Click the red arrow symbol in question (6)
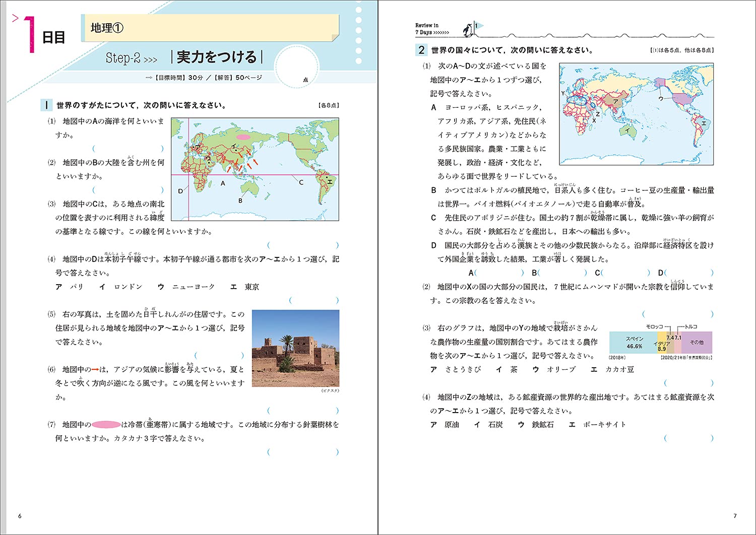 [95, 370]
